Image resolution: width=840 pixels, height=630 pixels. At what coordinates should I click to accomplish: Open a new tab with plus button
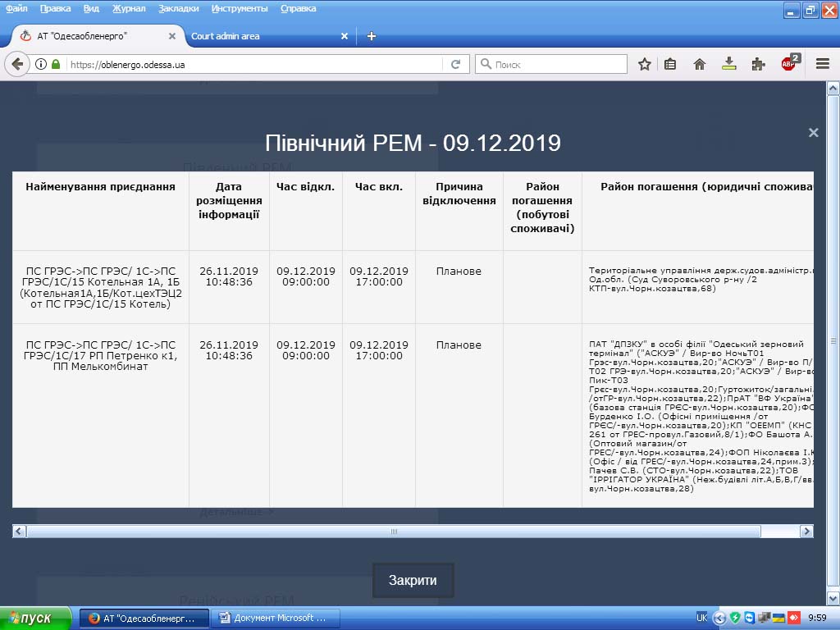tap(372, 36)
